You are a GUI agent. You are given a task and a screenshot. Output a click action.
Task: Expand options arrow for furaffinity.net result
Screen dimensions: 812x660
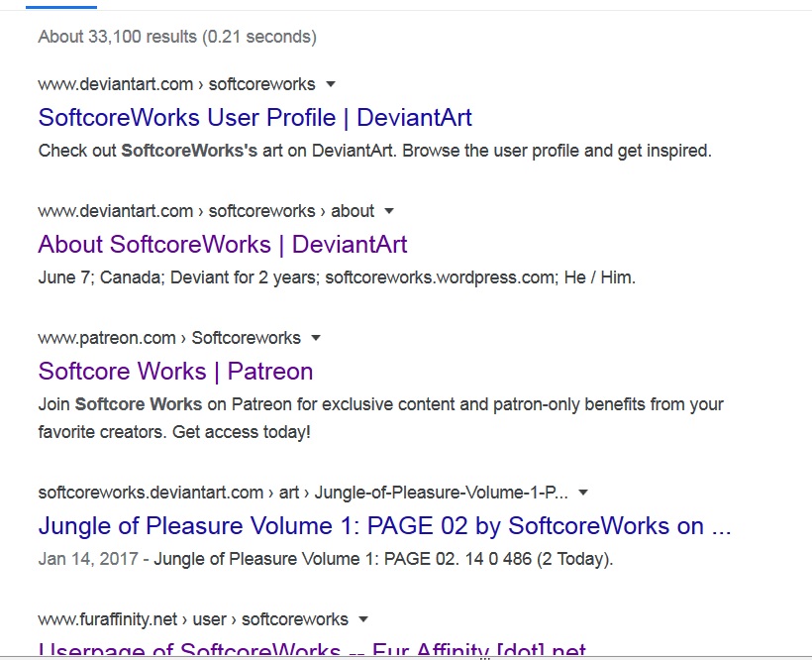pyautogui.click(x=363, y=619)
